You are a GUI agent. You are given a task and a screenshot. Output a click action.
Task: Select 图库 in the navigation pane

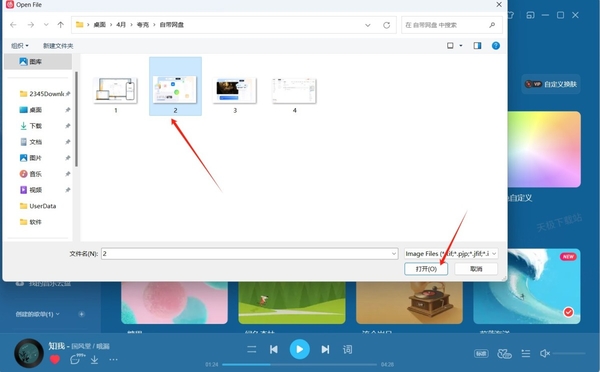click(38, 62)
